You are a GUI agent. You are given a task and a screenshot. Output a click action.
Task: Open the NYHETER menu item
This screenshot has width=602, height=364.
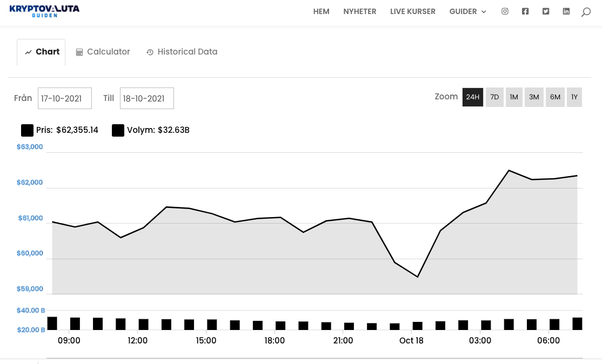click(x=360, y=11)
